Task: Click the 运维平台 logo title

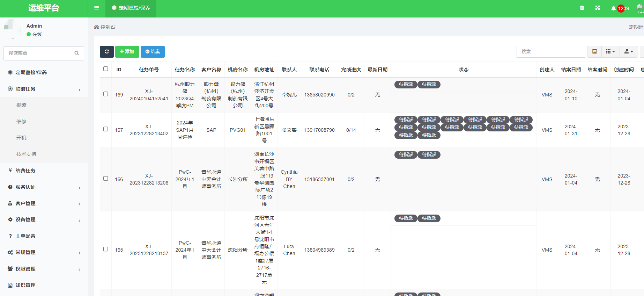Action: coord(44,8)
